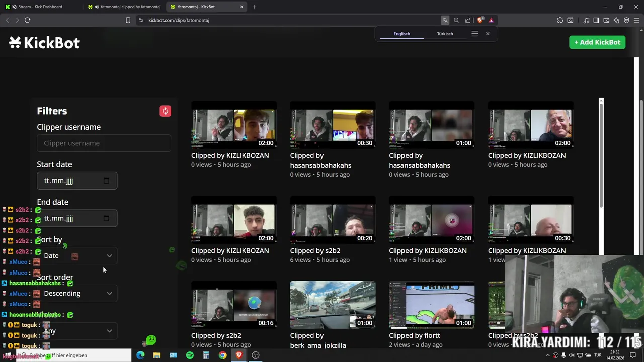Open the Sort order Descending dropdown
The image size is (644, 362).
tap(77, 294)
